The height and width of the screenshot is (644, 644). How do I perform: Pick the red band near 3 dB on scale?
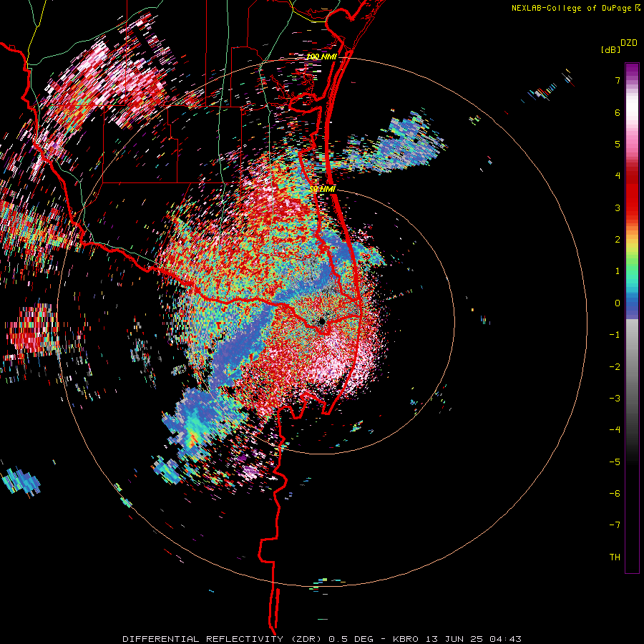coord(632,201)
